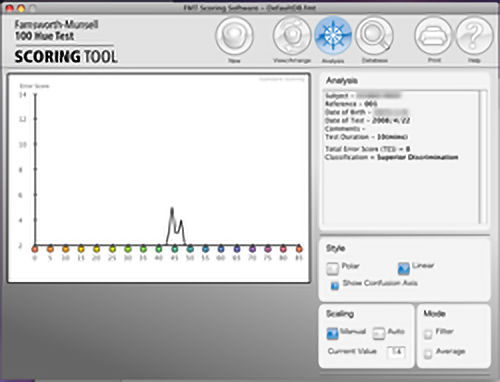
Task: Click the New test toolbar icon
Action: (234, 36)
